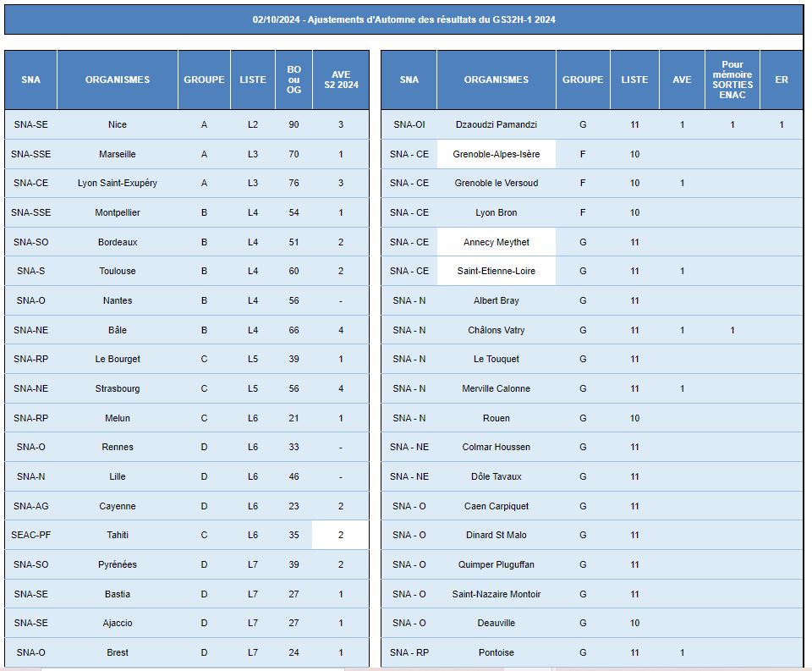The height and width of the screenshot is (671, 812).
Task: Select the 'Tahiti' cell
Action: [x=118, y=536]
